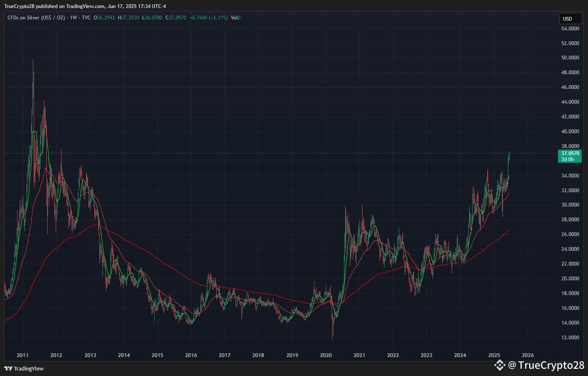Click the change value +0.7660 (+2.11%)
The height and width of the screenshot is (376, 588).
pyautogui.click(x=209, y=18)
